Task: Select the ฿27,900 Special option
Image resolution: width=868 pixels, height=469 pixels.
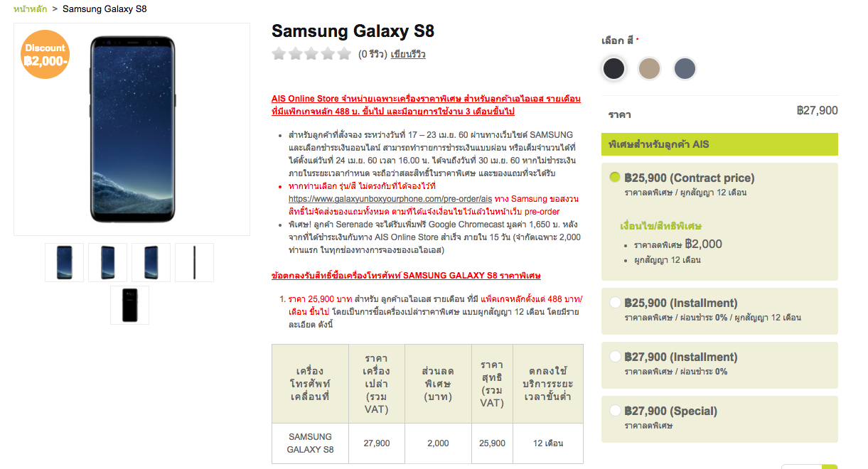Action: pos(616,411)
